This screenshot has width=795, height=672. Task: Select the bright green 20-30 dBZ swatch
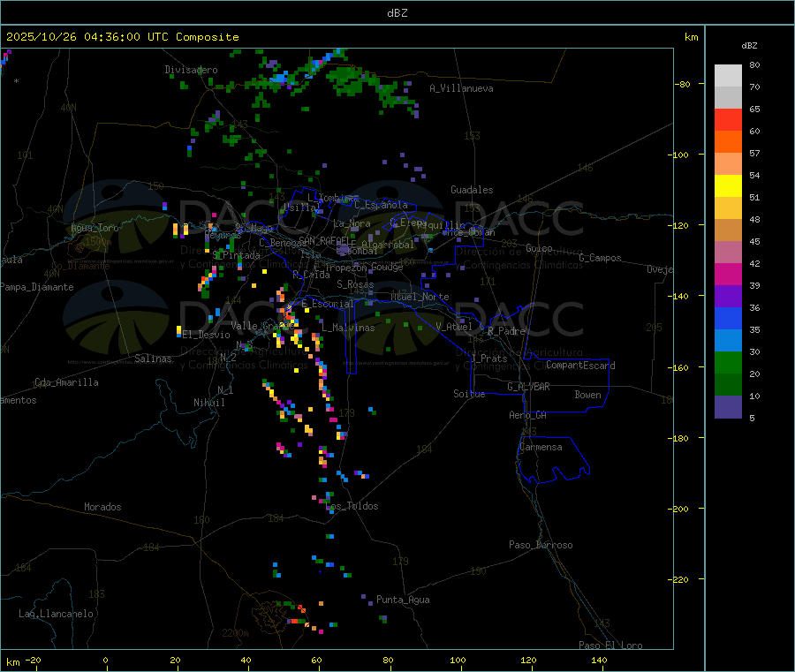click(728, 362)
